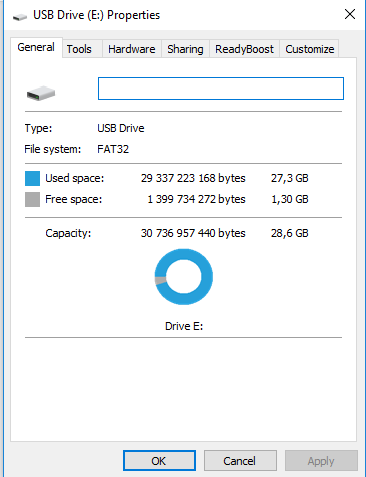Select the 'USB Drive' type value
Image resolution: width=366 pixels, height=477 pixels.
121,128
